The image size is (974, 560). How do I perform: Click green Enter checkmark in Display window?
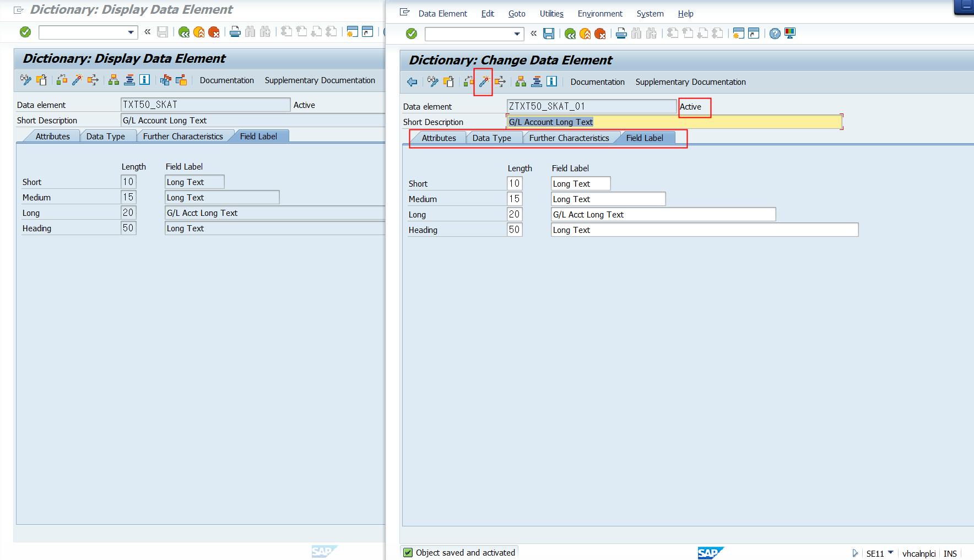(25, 32)
